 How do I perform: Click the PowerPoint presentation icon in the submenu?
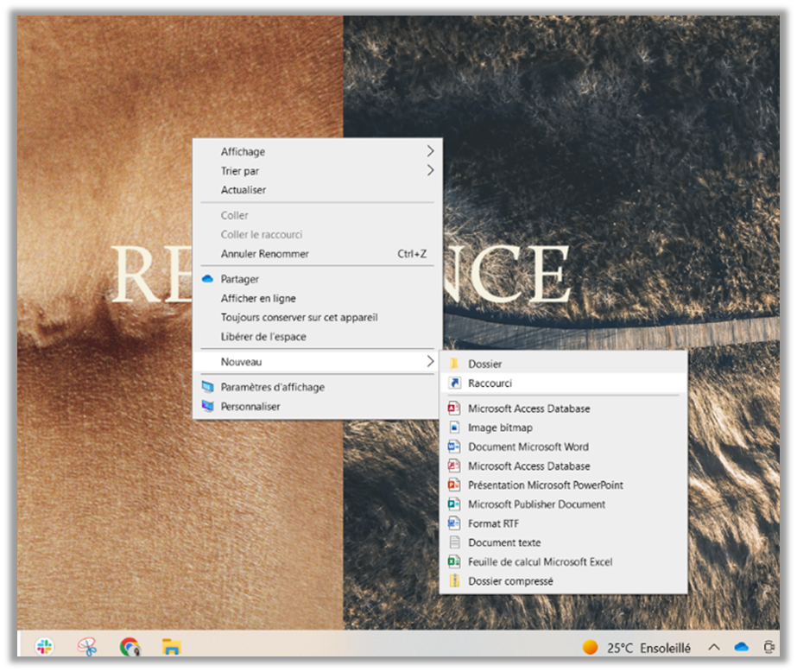[453, 485]
